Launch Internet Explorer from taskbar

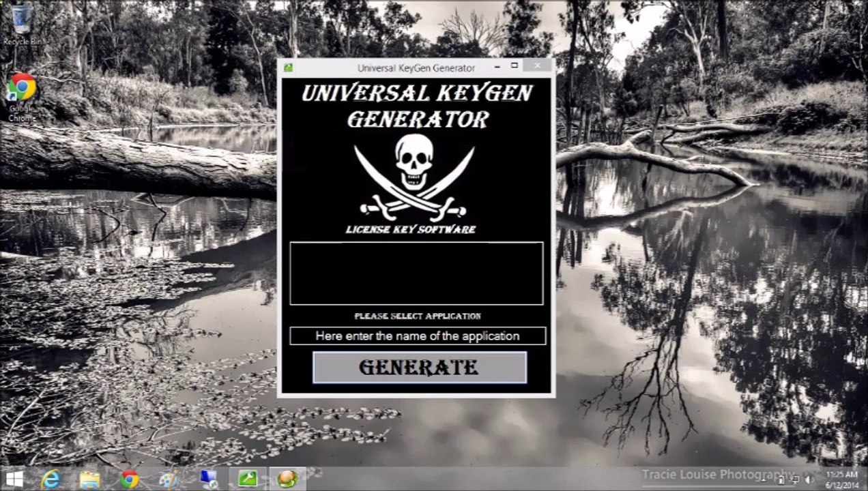point(50,479)
